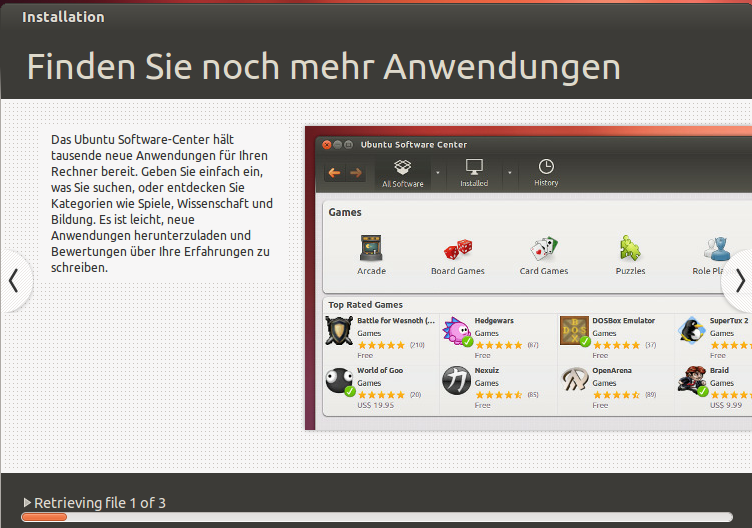Open the Arcade games category icon
Viewport: 752px width, 528px height.
(371, 247)
